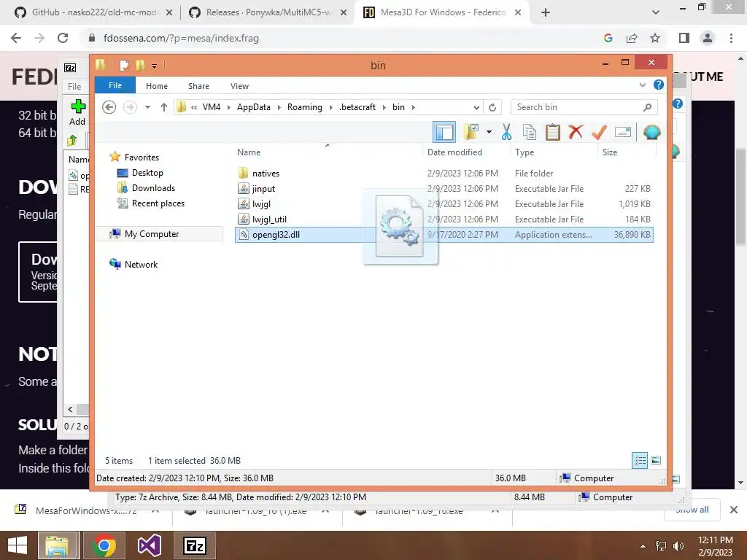Screen dimensions: 747x560
Task: Open File menu in 7-Zip window
Action: pyautogui.click(x=74, y=86)
